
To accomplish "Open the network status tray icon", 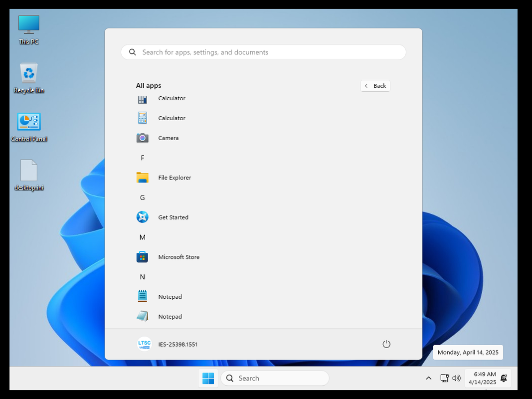I will [x=444, y=378].
